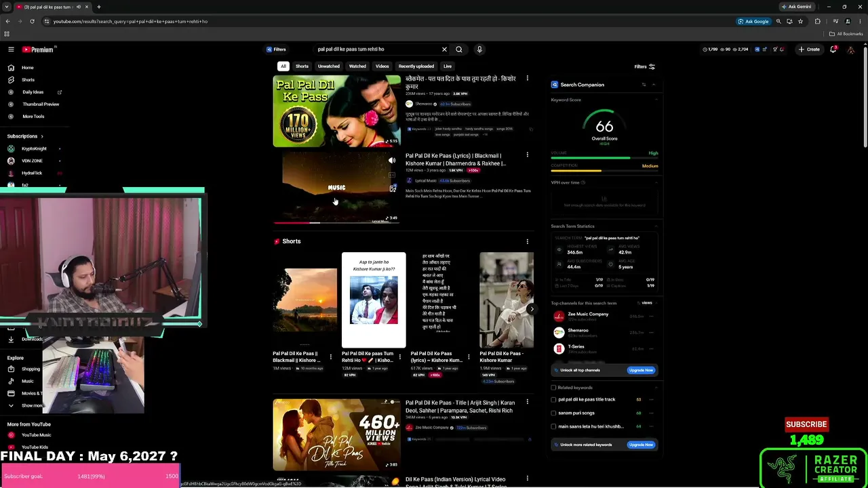This screenshot has width=868, height=488.
Task: Expand the Subscriptions section
Action: (25, 136)
